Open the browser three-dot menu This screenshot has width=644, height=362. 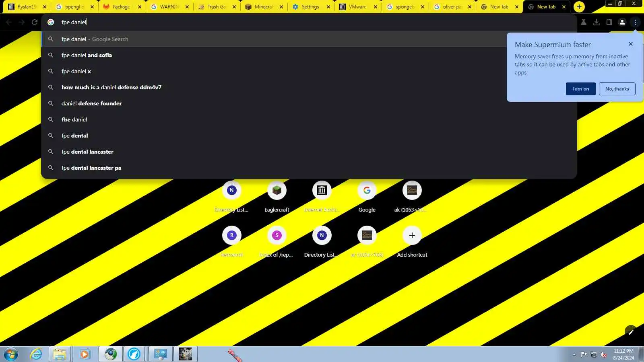coord(635,22)
